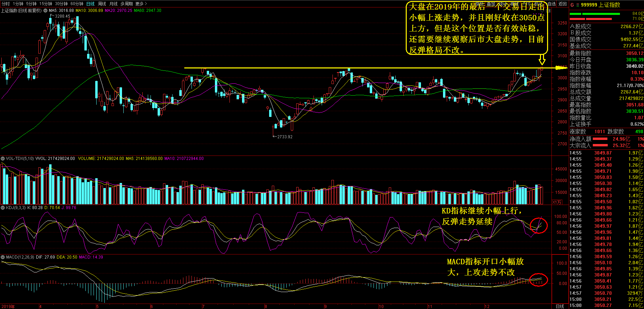The height and width of the screenshot is (309, 644).
Task: Select the 30分钟 period tab
Action: click(61, 4)
